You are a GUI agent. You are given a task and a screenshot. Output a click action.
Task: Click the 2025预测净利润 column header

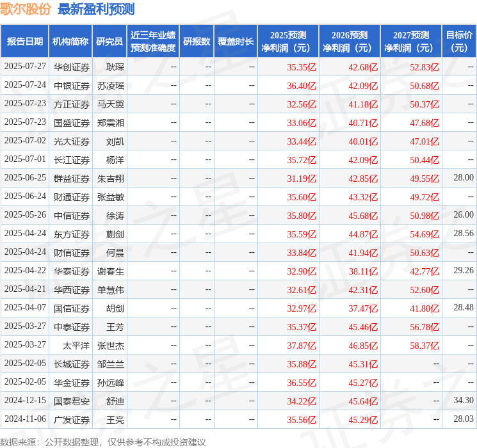point(288,42)
